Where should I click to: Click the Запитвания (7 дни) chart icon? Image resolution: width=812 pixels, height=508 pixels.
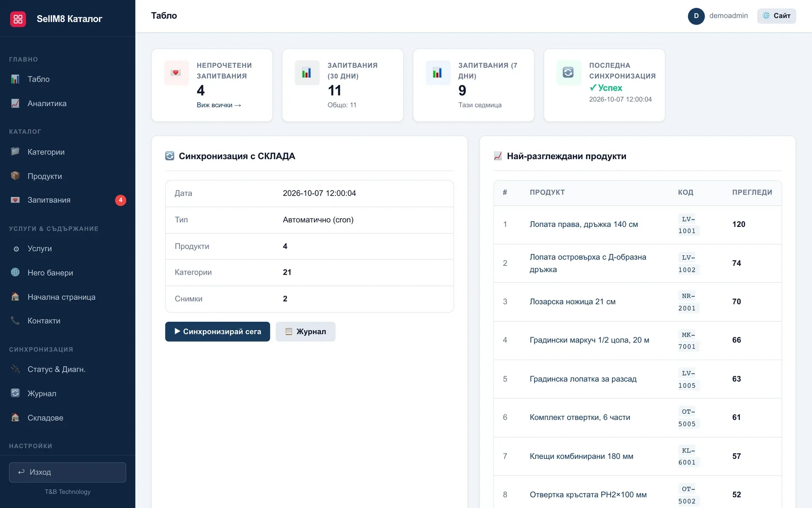[x=438, y=73]
